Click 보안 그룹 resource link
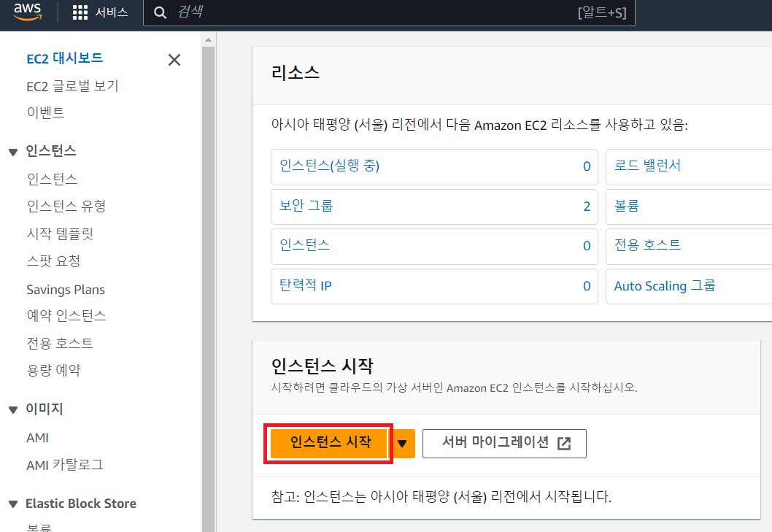This screenshot has height=532, width=772. pyautogui.click(x=306, y=205)
